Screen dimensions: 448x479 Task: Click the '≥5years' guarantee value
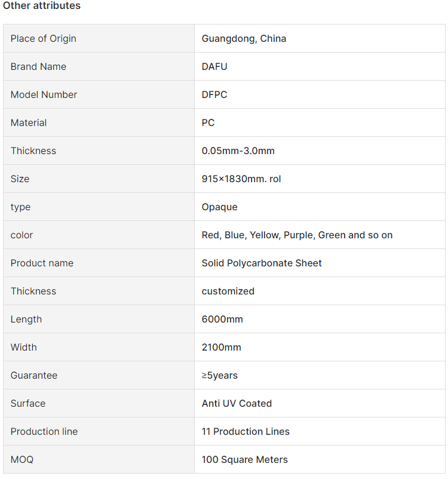point(219,376)
